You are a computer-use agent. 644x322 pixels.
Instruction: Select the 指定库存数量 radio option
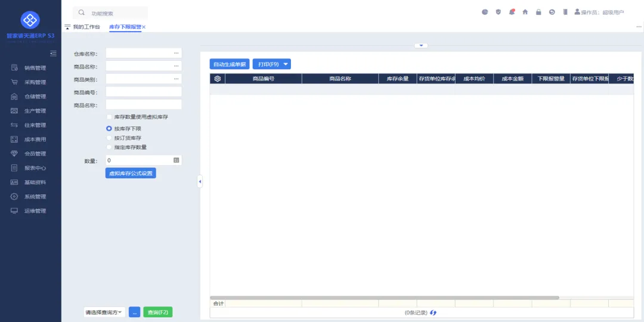(109, 147)
